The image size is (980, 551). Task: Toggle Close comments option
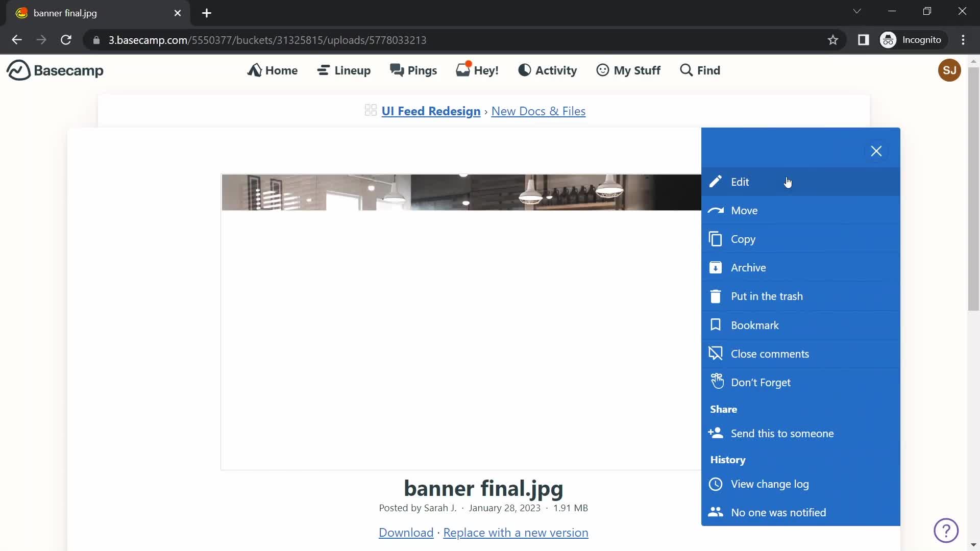point(770,353)
